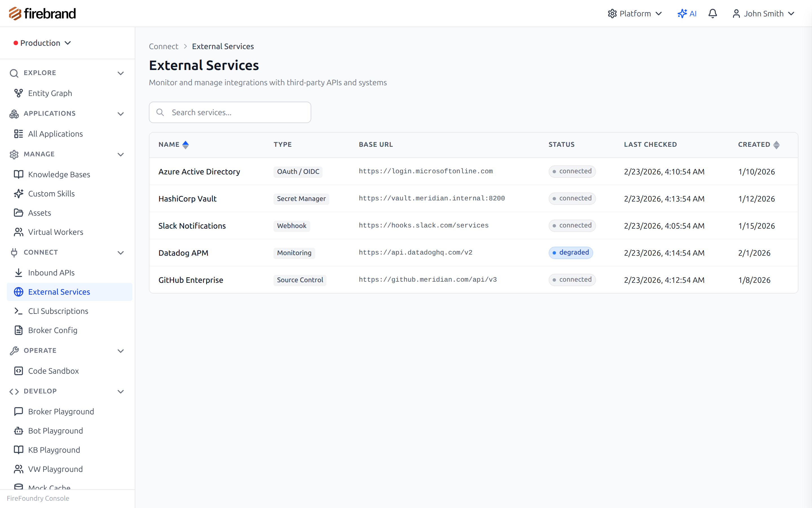The height and width of the screenshot is (508, 812).
Task: Collapse the Develop section chevron
Action: point(121,391)
